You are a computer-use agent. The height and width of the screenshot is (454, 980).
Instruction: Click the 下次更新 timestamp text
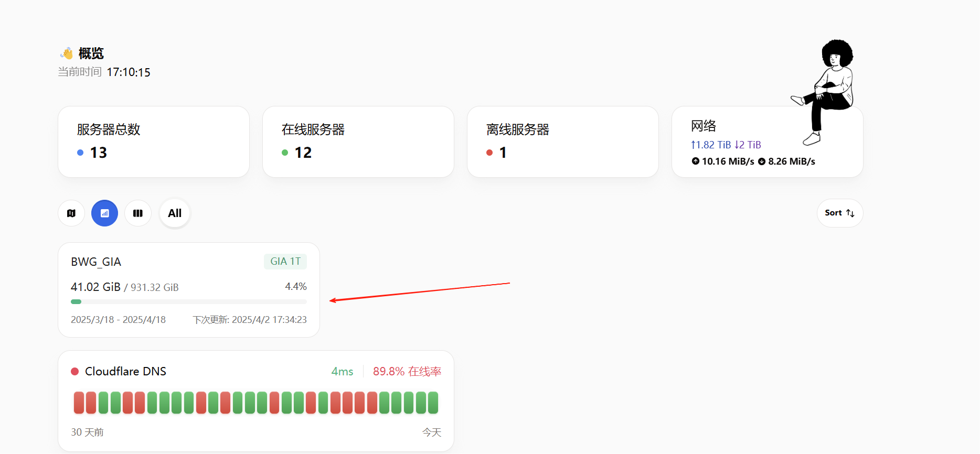tap(250, 319)
